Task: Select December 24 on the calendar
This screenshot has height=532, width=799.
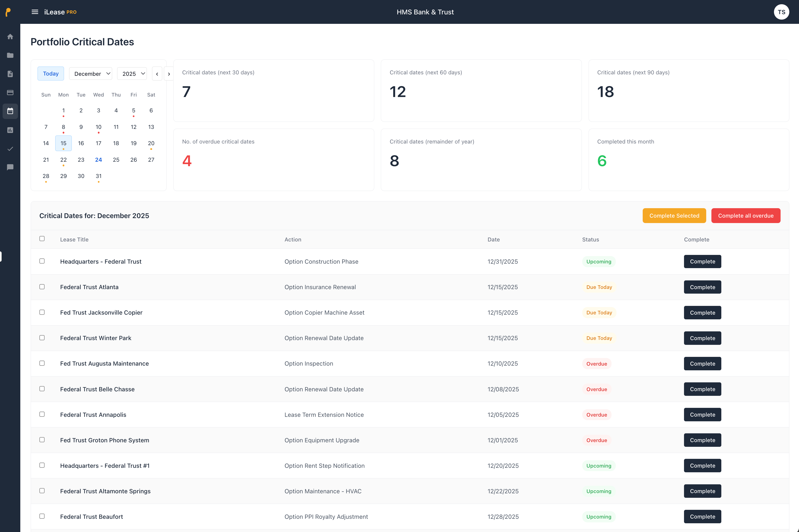Action: click(x=98, y=160)
